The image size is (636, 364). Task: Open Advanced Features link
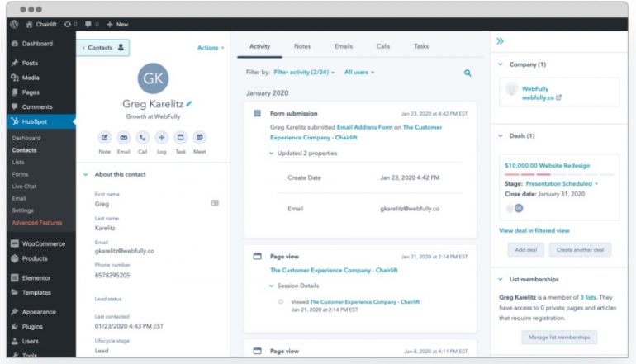click(37, 223)
